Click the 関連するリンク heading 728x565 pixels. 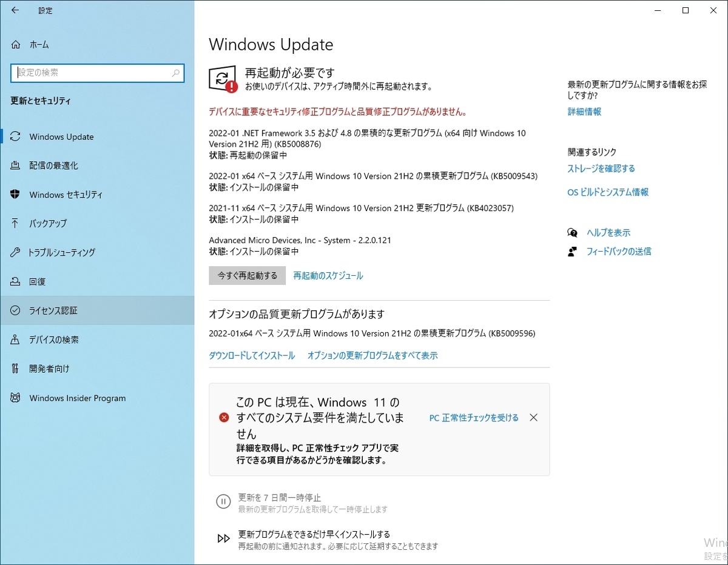591,152
